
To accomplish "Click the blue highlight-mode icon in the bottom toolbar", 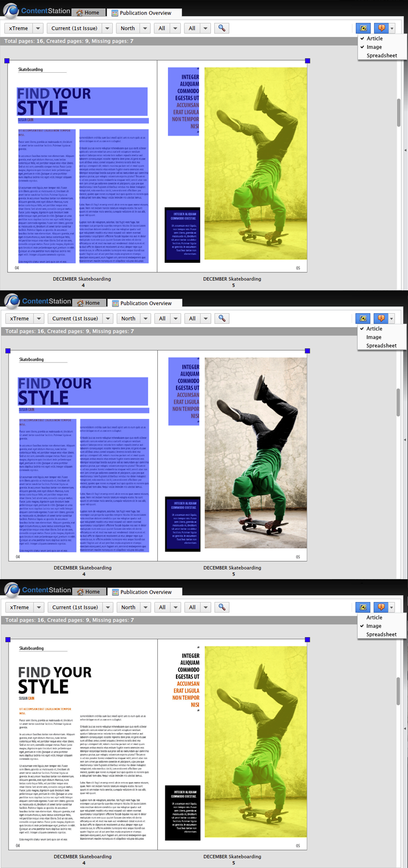I will [363, 607].
